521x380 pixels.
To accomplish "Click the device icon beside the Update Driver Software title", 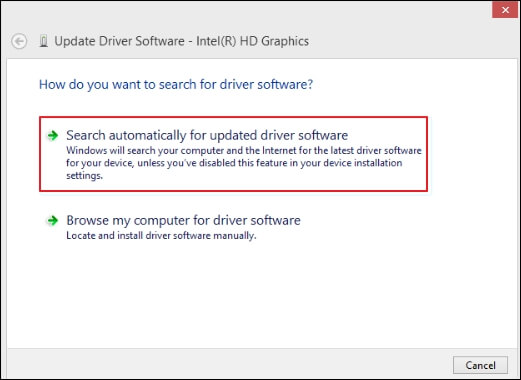I will click(x=43, y=41).
